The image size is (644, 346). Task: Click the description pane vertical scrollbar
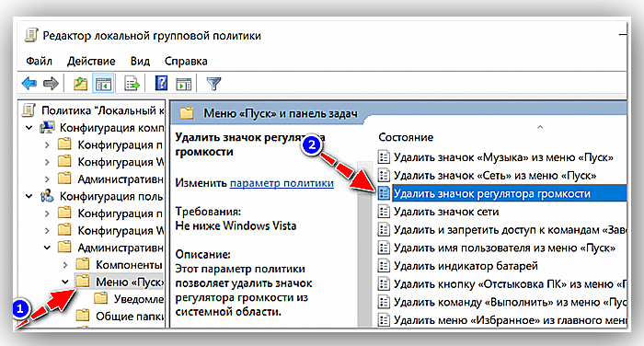364,245
